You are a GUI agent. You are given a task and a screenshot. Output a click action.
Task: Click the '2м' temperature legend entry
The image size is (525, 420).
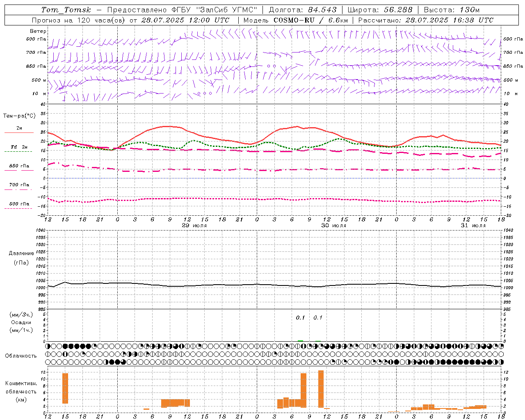click(x=19, y=128)
